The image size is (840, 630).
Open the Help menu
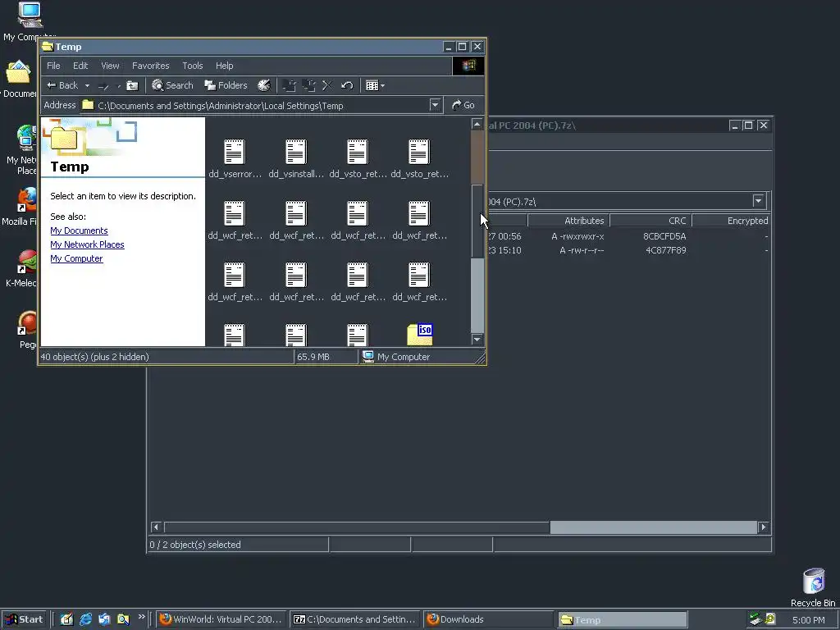click(x=225, y=66)
